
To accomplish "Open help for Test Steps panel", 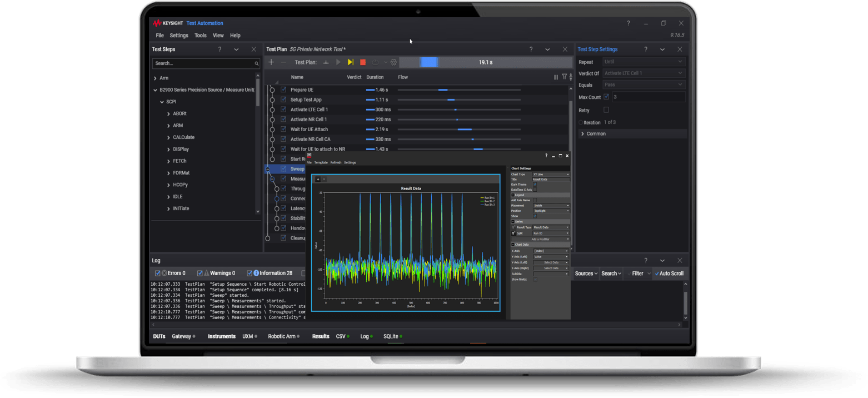I will tap(220, 49).
